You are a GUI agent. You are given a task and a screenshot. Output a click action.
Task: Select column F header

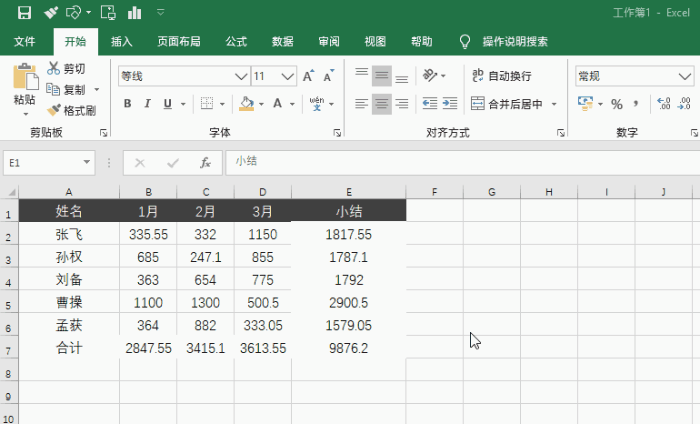(x=434, y=192)
